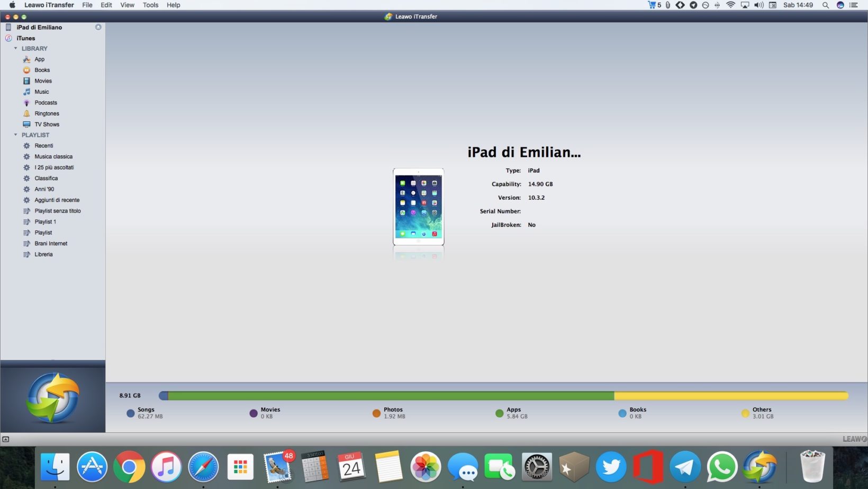Click the green Apps storage bar segment
868x489 pixels.
(x=391, y=396)
